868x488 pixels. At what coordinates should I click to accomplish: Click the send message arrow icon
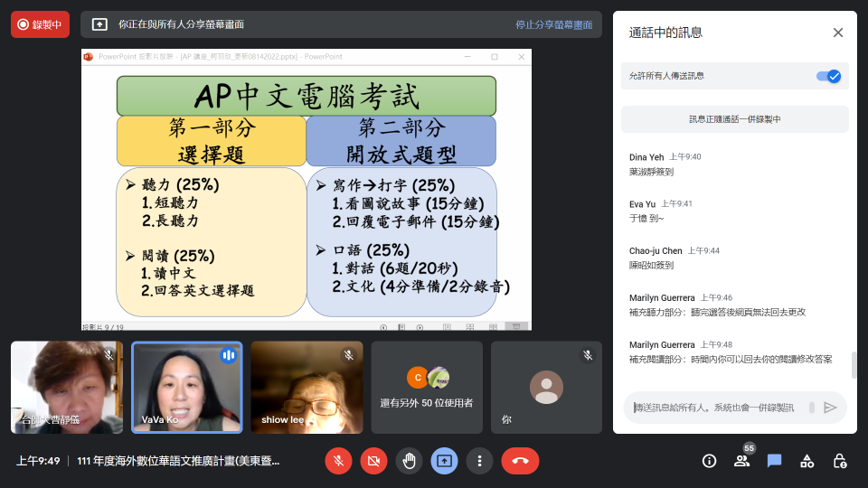[830, 408]
